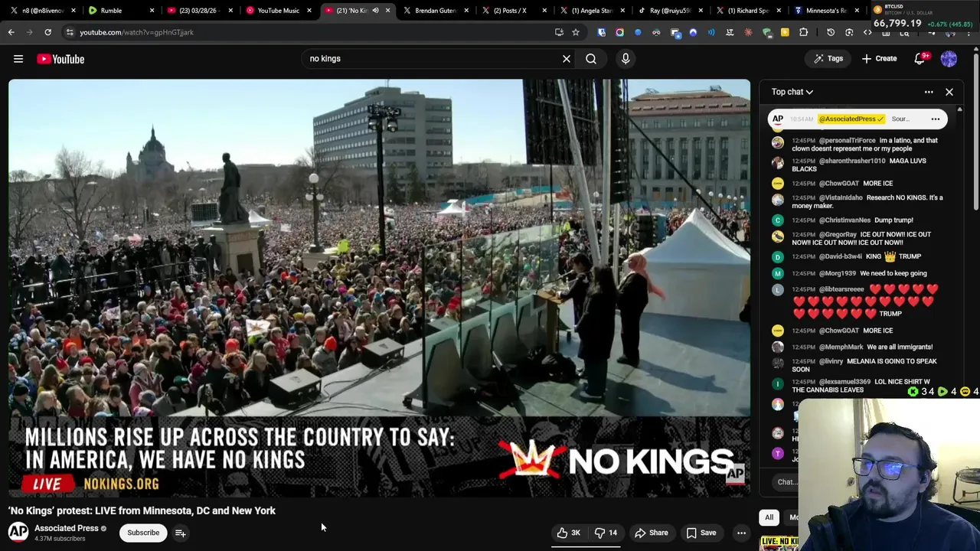The image size is (980, 551).
Task: Reload the YouTube page
Action: tap(47, 32)
